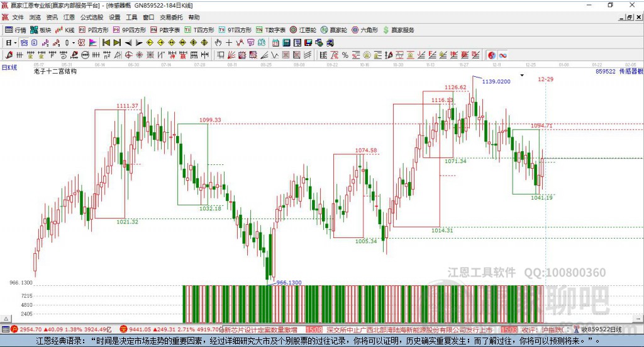Image resolution: width=644 pixels, height=347 pixels.
Task: Open the calendar icon in toolbar
Action: (x=275, y=42)
